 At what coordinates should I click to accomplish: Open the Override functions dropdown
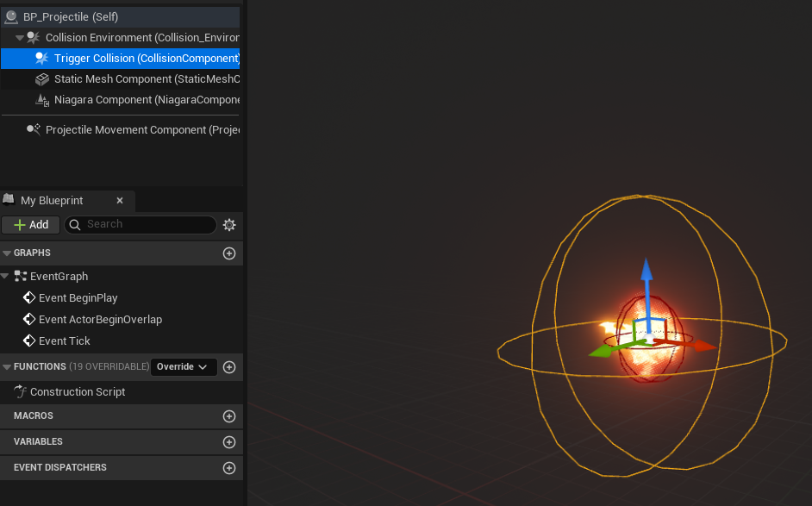click(183, 366)
